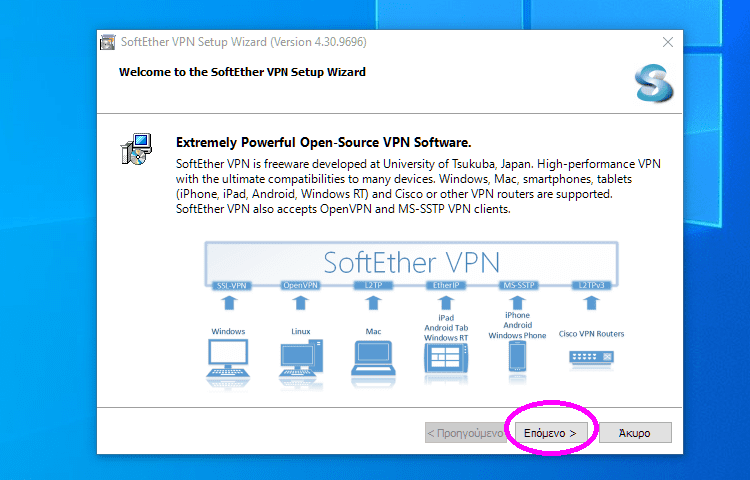The width and height of the screenshot is (750, 480).
Task: Click the 'Windows' device label
Action: pos(228,331)
